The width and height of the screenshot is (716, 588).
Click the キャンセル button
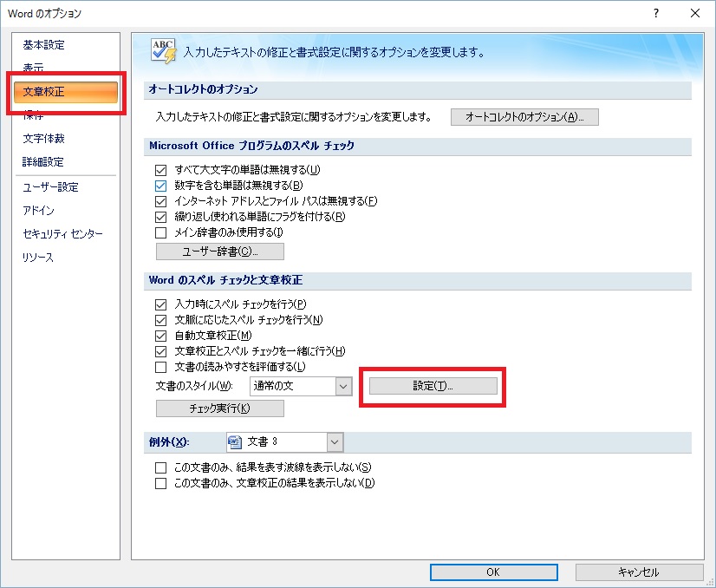(639, 572)
